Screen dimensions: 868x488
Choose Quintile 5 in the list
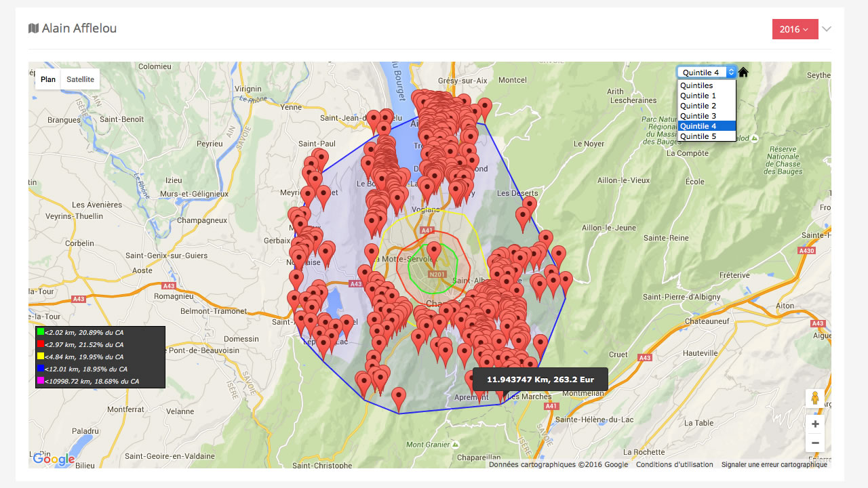707,136
